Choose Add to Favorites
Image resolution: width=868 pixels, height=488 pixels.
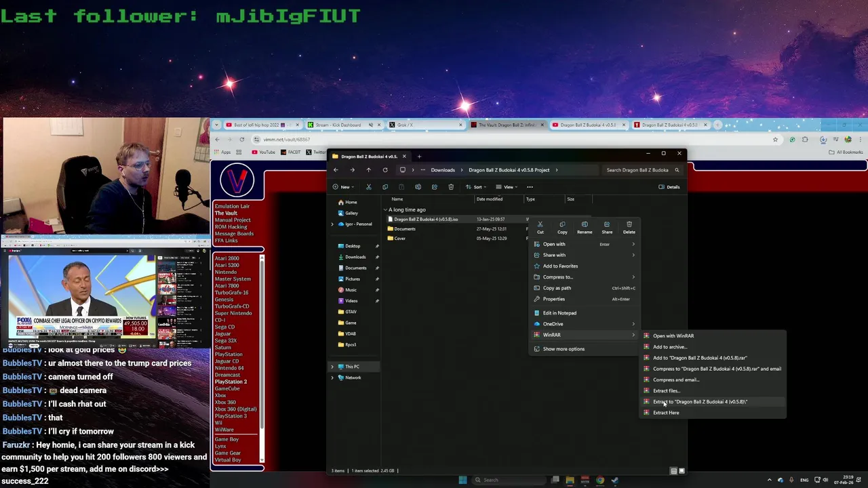(585, 266)
